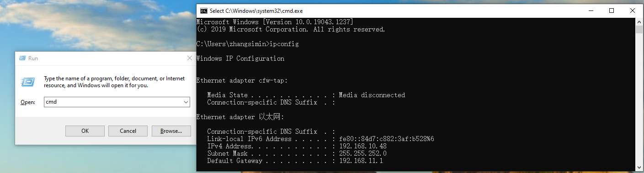The image size is (644, 173).
Task: Expand the Open field dropdown arrow
Action: 186,102
